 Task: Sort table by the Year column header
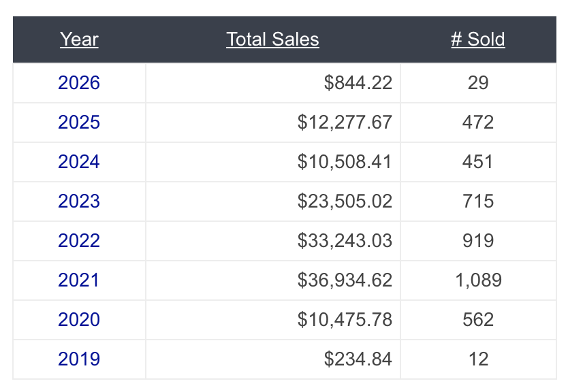point(79,39)
